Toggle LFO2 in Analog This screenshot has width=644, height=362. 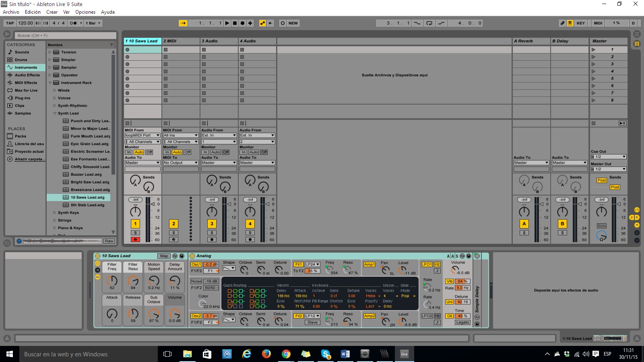427,316
